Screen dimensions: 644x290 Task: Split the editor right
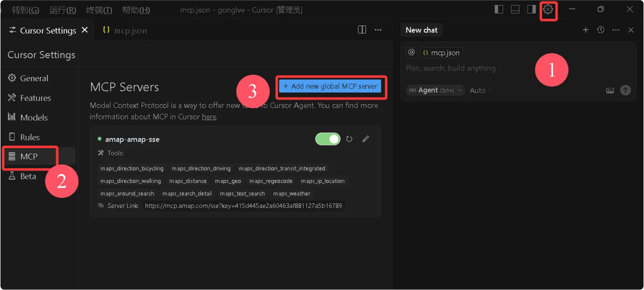pos(362,30)
